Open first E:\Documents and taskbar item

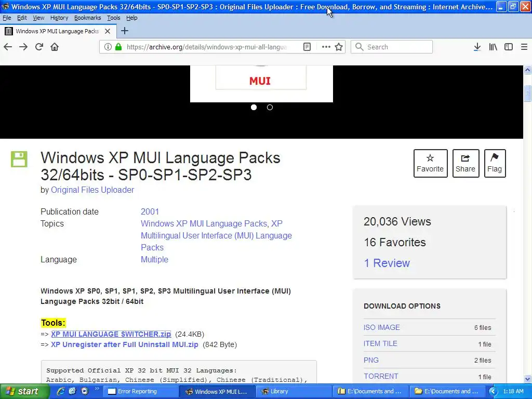pos(371,391)
